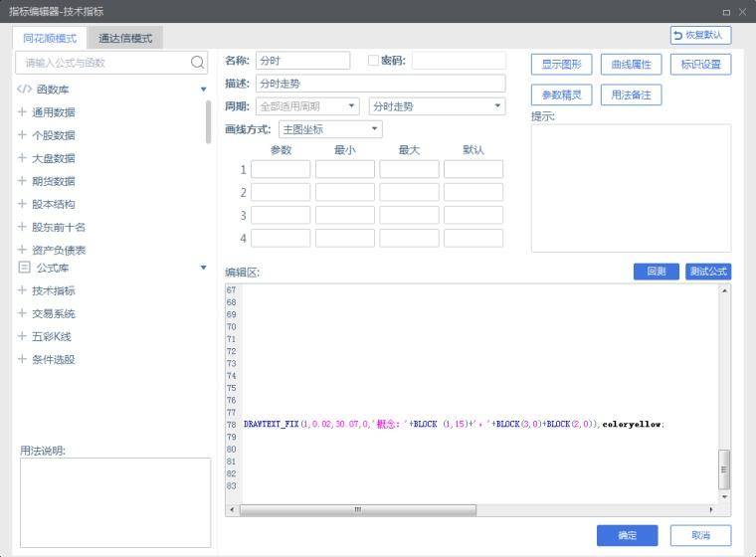Click the function library list scrollbar
Viewport: 756px width, 557px height.
(x=208, y=122)
